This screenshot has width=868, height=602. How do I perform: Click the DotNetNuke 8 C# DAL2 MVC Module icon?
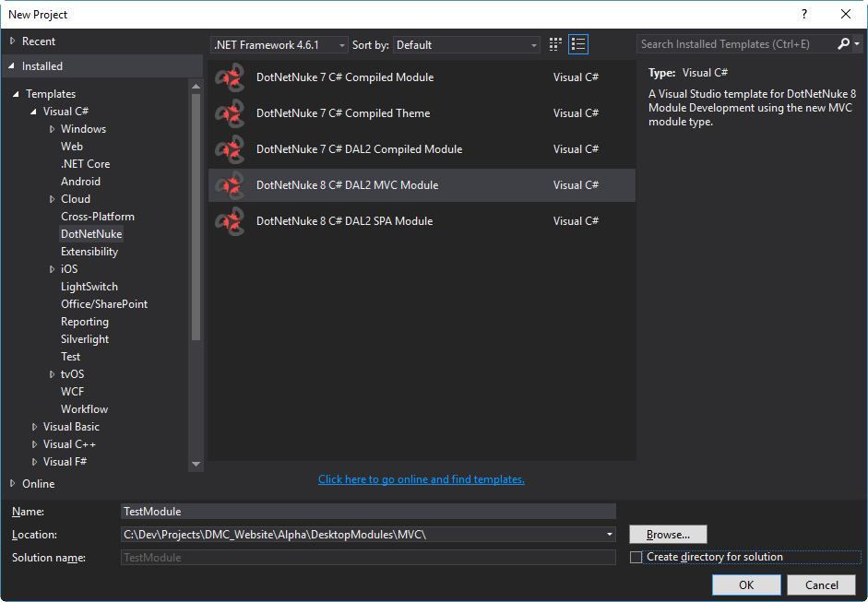(x=230, y=185)
